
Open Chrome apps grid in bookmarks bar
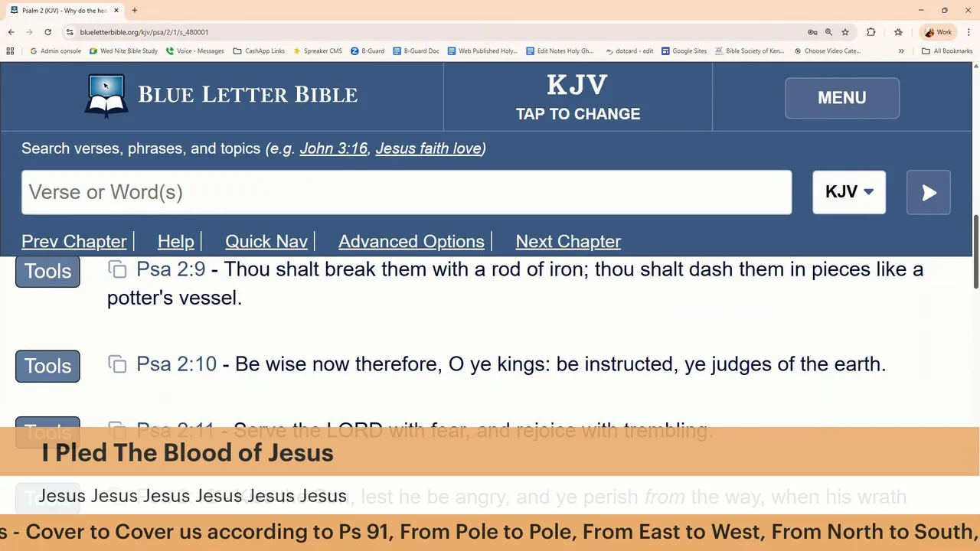pyautogui.click(x=10, y=51)
